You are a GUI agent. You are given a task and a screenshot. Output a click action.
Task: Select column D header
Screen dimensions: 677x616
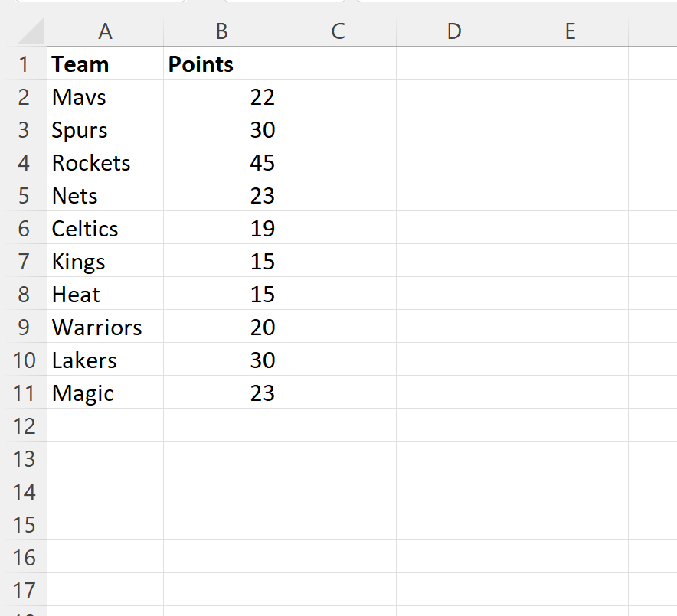pos(453,31)
